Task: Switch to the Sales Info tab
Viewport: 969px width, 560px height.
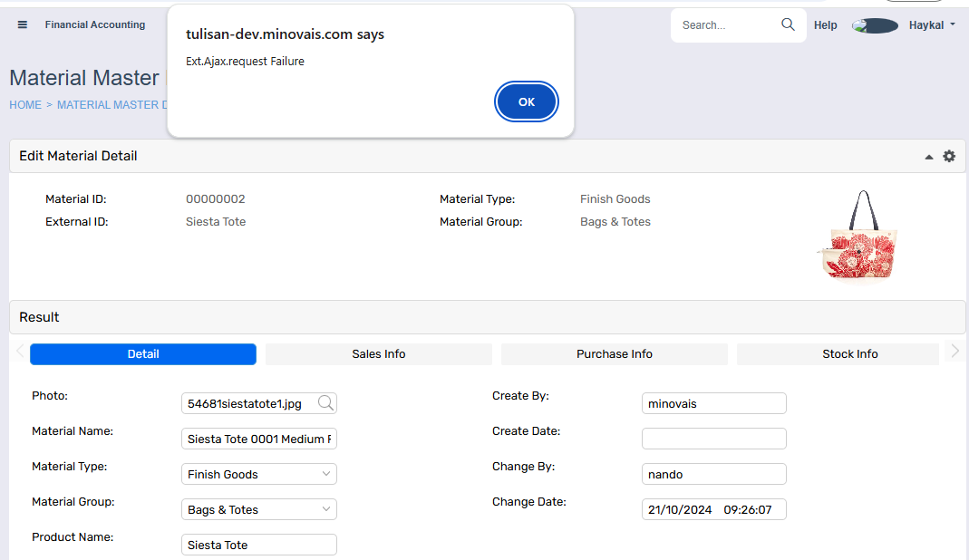Action: pos(378,353)
